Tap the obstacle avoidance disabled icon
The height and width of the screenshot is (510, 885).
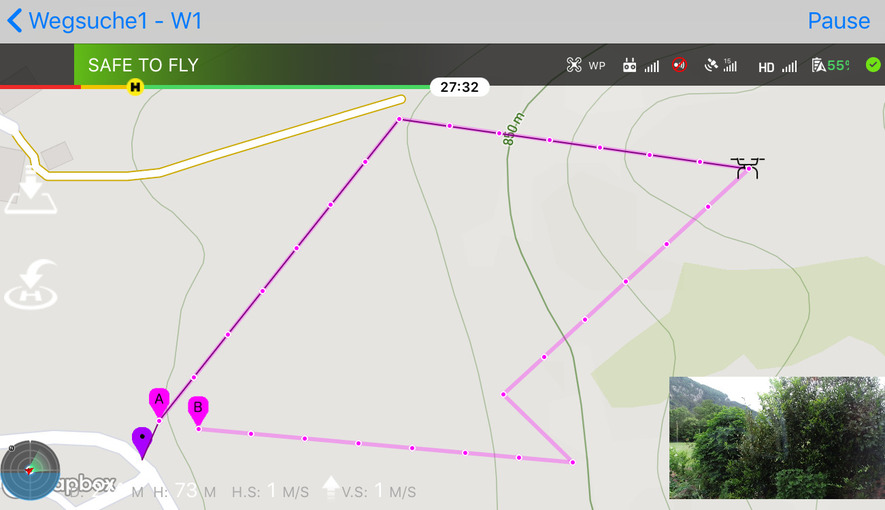point(679,65)
